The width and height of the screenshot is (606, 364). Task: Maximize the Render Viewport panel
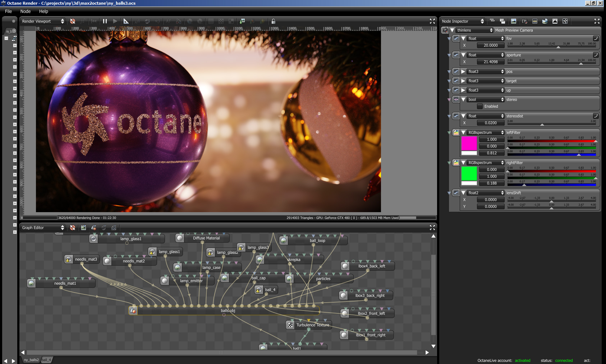[432, 21]
